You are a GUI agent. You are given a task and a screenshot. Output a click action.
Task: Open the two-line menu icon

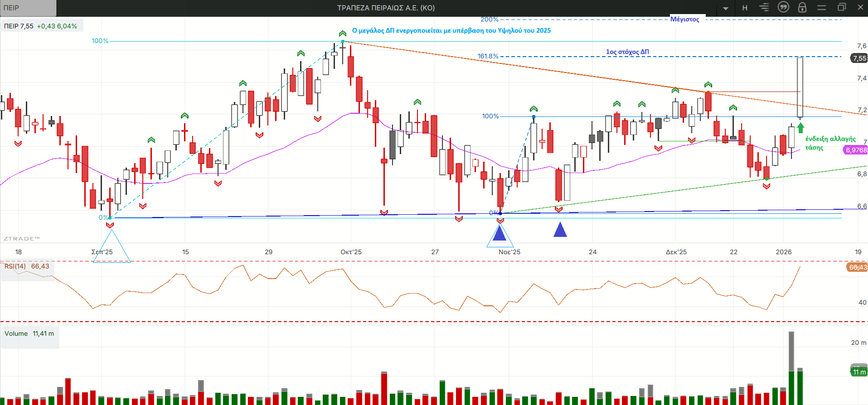821,8
